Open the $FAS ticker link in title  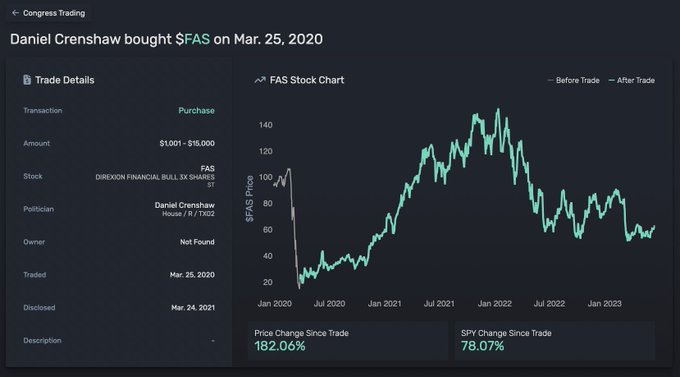point(193,39)
